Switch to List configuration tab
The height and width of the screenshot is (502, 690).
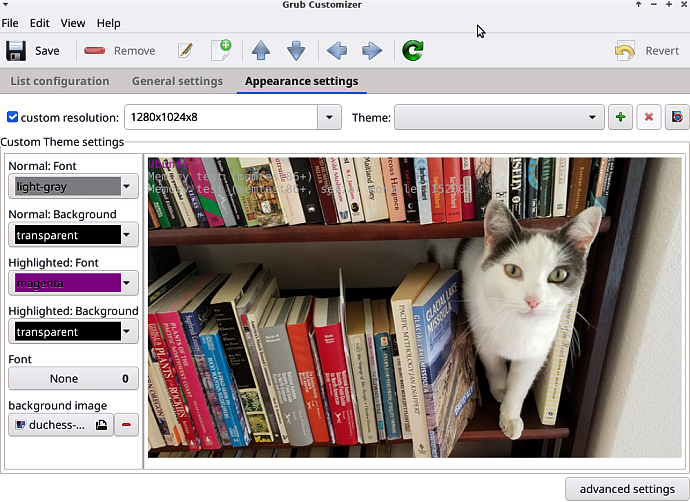pyautogui.click(x=60, y=81)
